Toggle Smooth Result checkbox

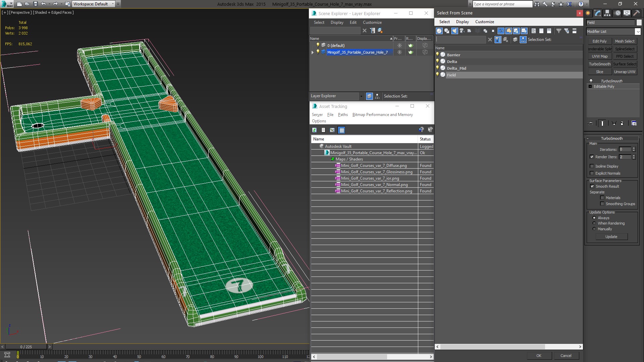point(592,186)
